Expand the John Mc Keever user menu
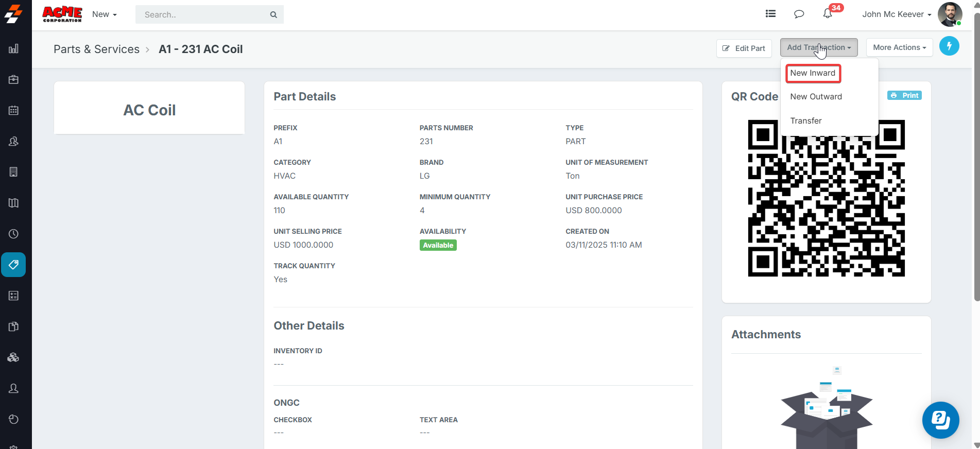Screen dimensions: 980x449 (x=897, y=14)
